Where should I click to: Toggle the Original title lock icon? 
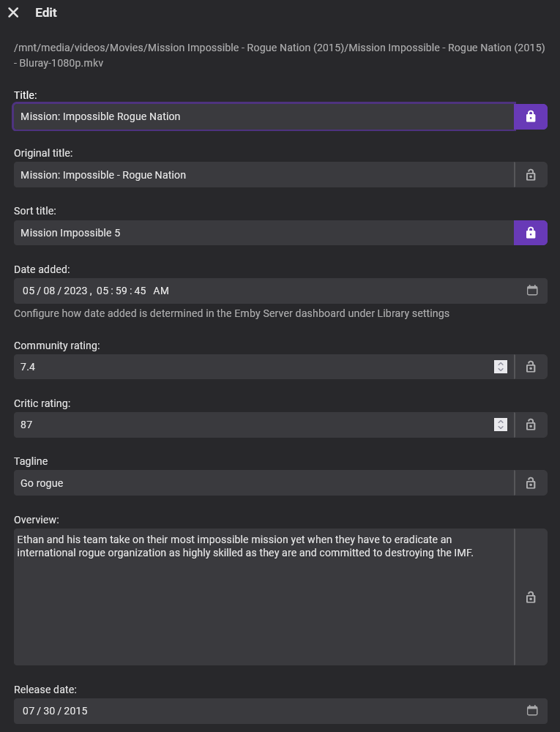(x=531, y=175)
